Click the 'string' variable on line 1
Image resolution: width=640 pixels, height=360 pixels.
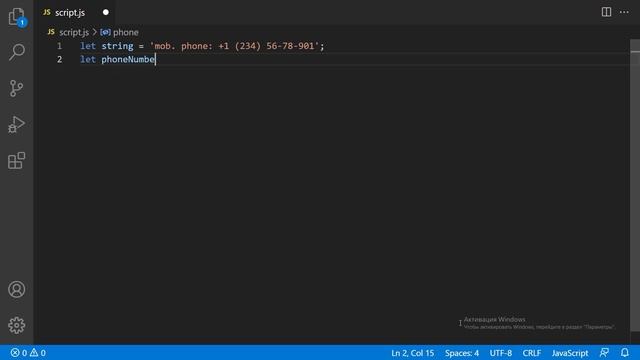pyautogui.click(x=117, y=46)
